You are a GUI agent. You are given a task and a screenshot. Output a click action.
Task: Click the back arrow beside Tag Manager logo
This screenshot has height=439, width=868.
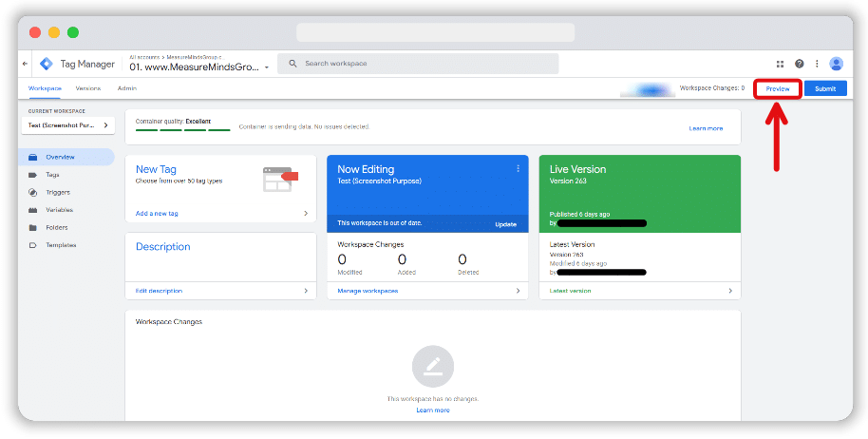[26, 65]
